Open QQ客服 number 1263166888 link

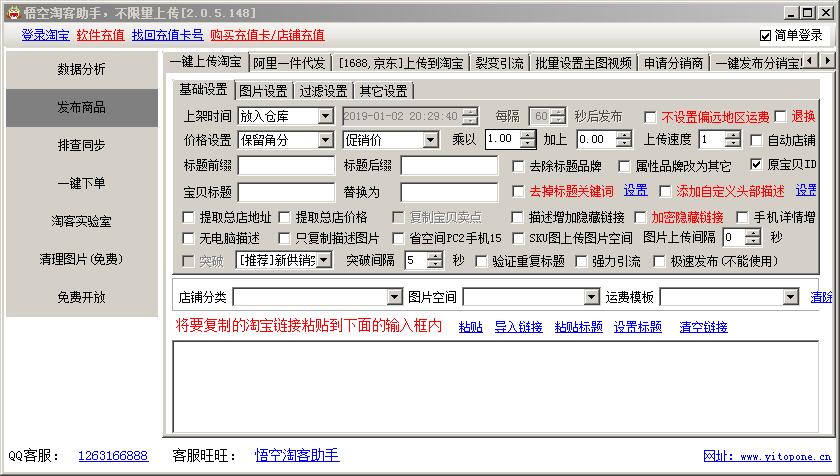click(113, 456)
